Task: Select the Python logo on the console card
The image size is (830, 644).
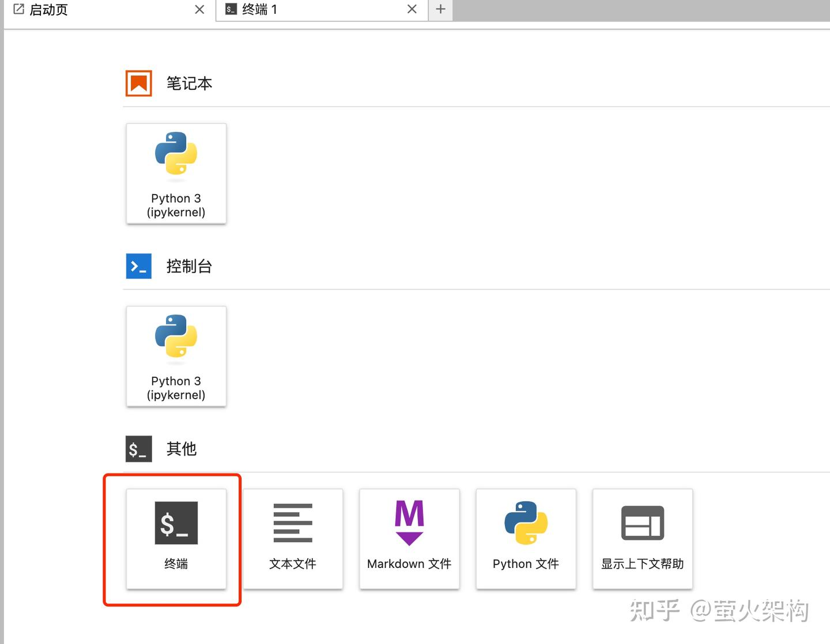Action: 176,338
